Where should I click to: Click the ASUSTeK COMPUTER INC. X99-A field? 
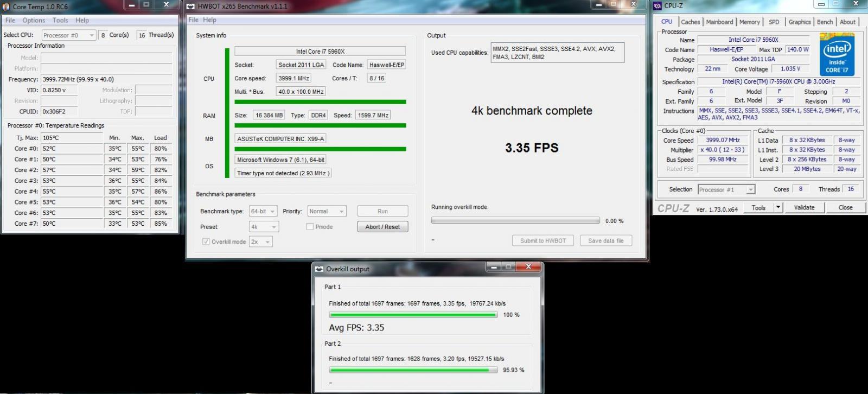(x=280, y=138)
